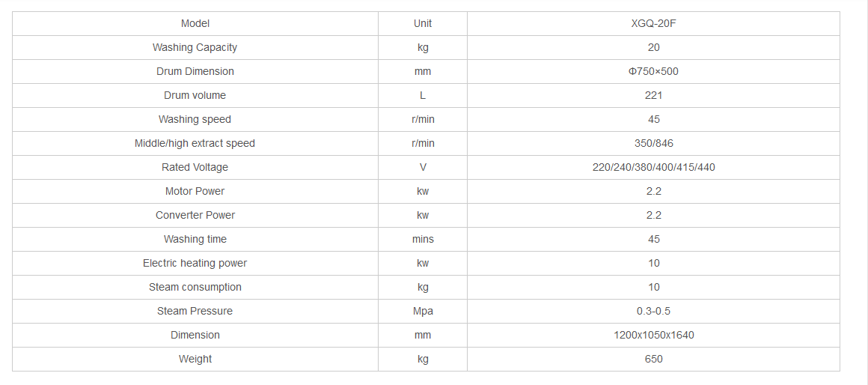Click the Washing speed label

195,119
